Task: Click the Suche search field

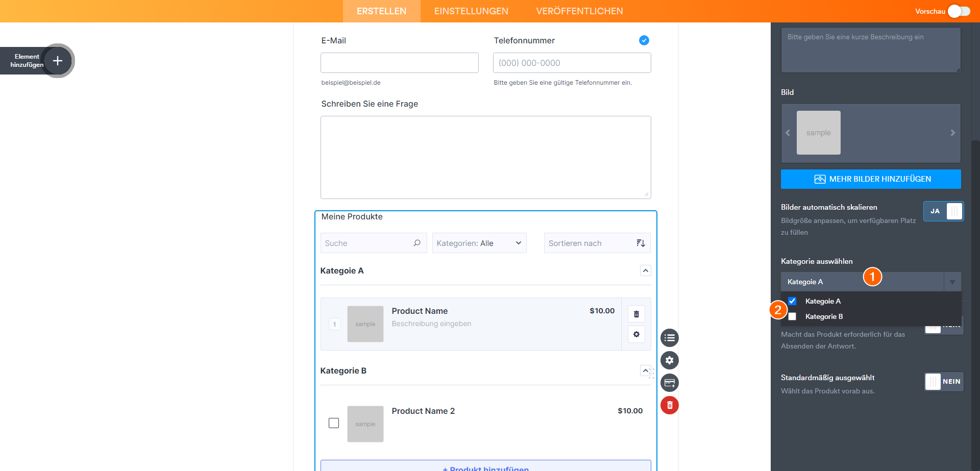Action: tap(374, 243)
